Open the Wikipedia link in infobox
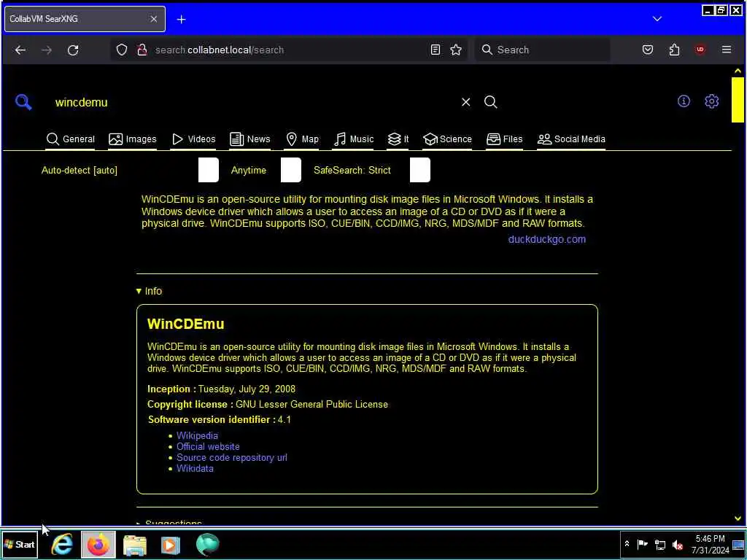Image resolution: width=747 pixels, height=560 pixels. (197, 436)
